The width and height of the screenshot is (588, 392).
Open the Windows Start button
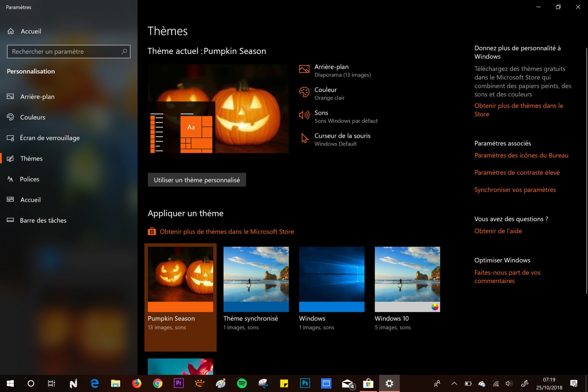click(x=10, y=383)
